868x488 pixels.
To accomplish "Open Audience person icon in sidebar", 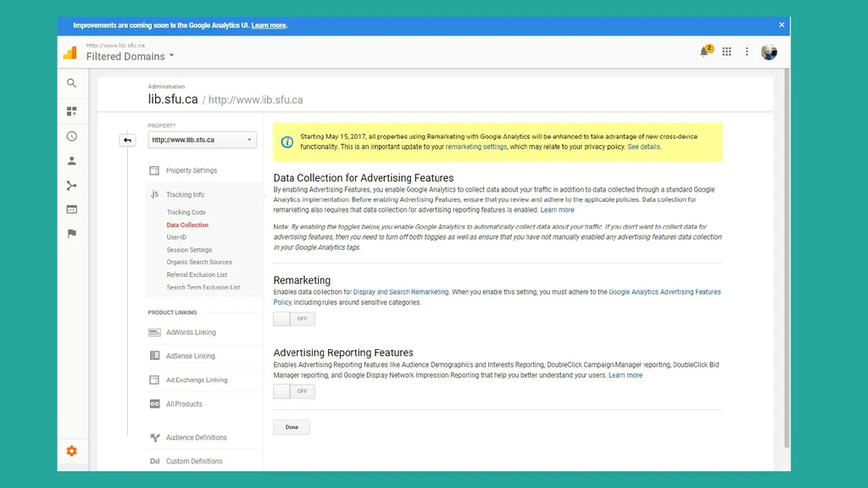I will click(71, 161).
